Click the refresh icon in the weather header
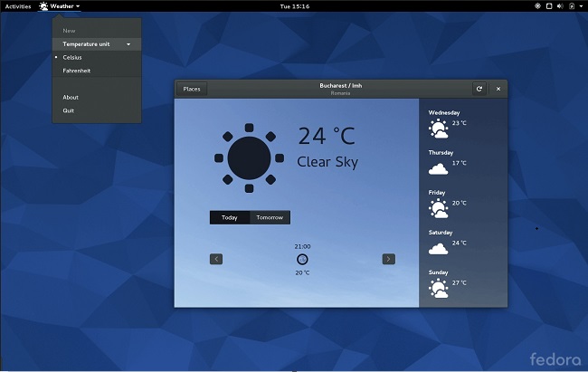The width and height of the screenshot is (588, 372). click(479, 89)
